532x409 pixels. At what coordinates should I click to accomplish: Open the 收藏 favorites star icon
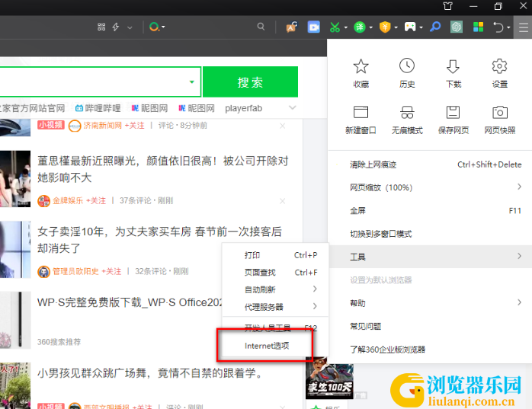(361, 66)
